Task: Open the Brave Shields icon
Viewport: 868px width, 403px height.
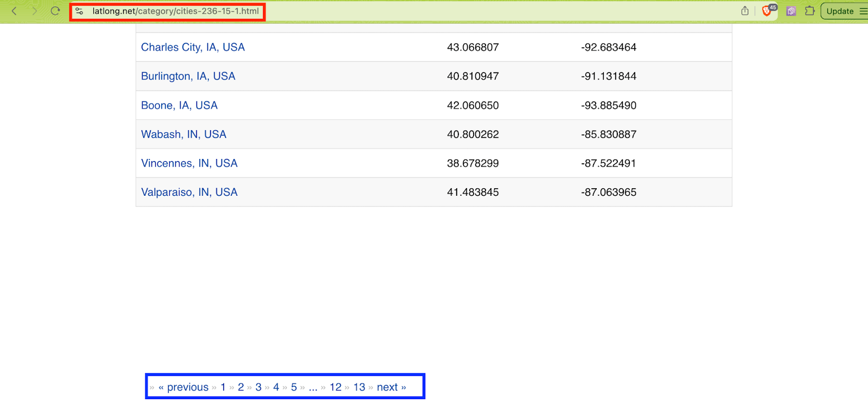Action: (767, 11)
